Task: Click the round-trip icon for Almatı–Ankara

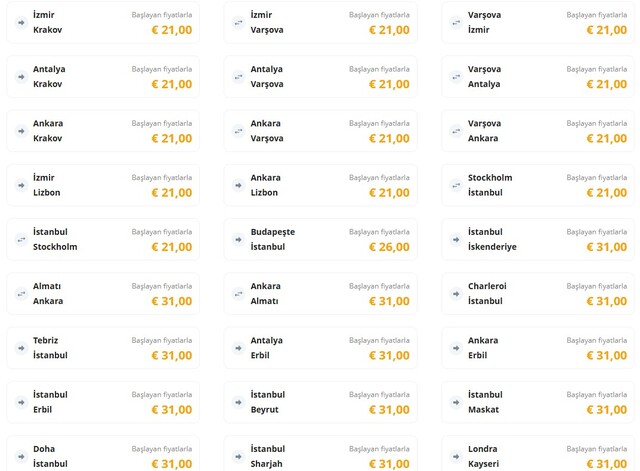Action: coord(20,293)
